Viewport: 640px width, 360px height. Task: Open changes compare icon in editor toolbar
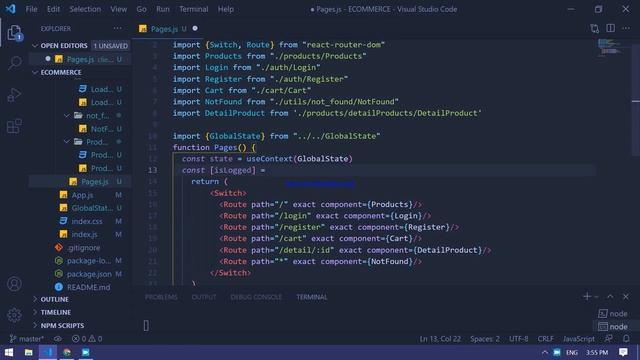[x=594, y=28]
